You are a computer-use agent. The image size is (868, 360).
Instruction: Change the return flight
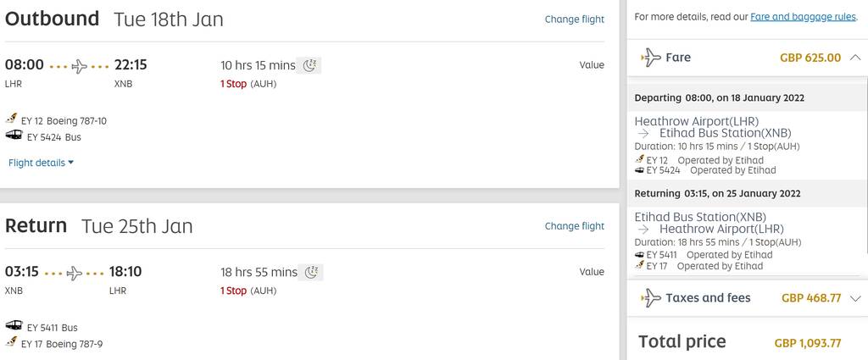pyautogui.click(x=574, y=226)
